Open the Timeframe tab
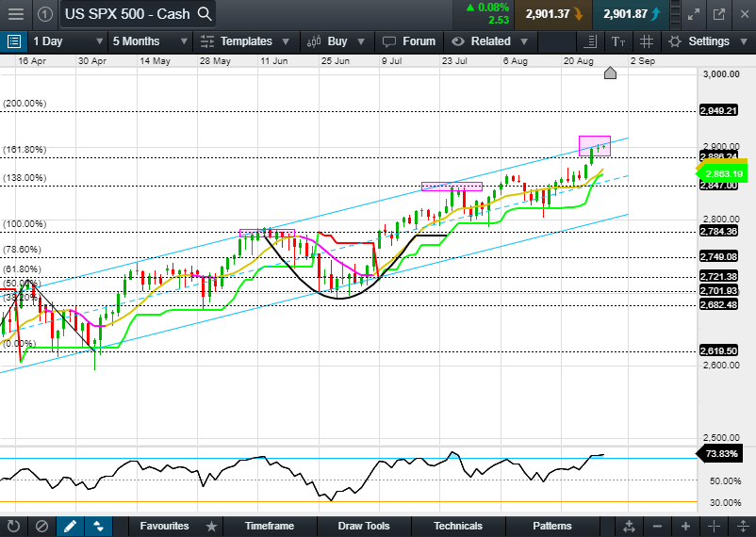This screenshot has width=756, height=537. [x=269, y=526]
